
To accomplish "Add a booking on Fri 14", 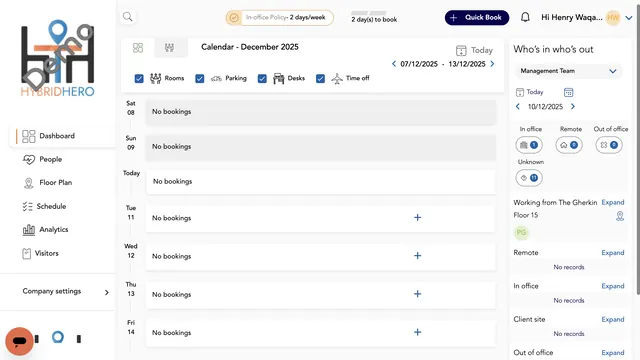I will click(x=418, y=332).
